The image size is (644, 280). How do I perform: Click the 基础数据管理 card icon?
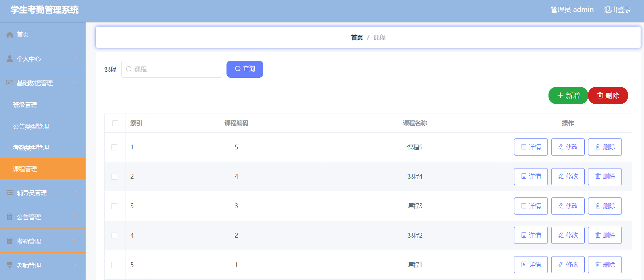[10, 83]
